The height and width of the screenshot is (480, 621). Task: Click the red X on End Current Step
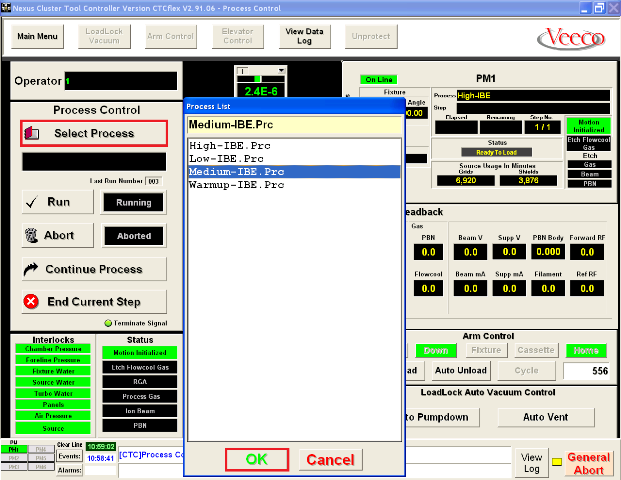tap(32, 301)
